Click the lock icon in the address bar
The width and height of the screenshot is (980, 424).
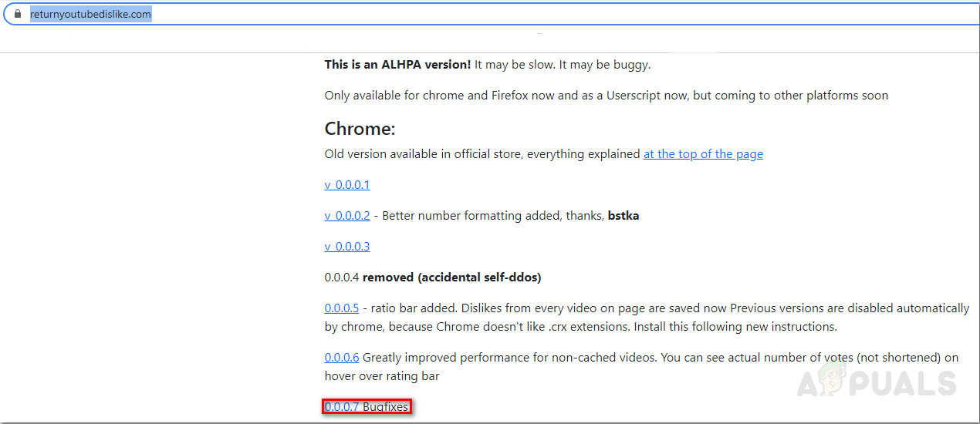19,15
